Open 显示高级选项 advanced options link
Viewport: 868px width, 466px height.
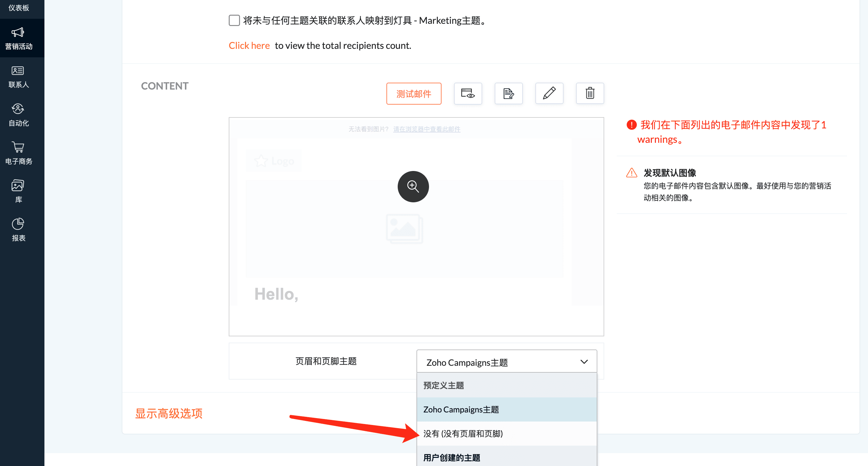click(168, 413)
